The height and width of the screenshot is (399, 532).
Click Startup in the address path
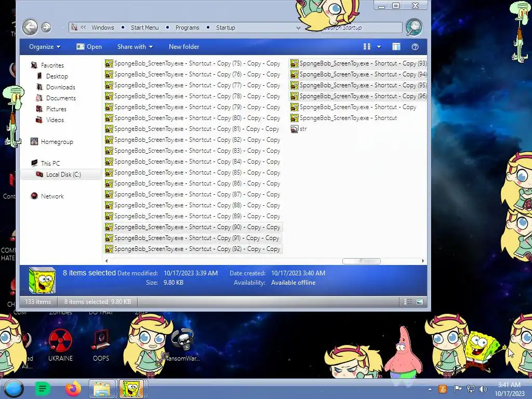(225, 28)
